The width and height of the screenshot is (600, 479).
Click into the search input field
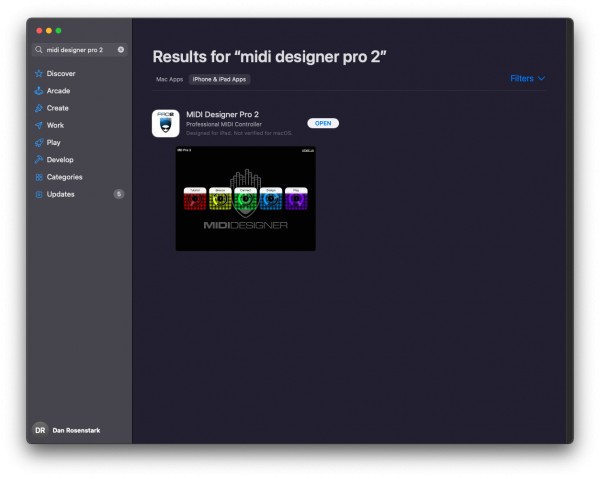pyautogui.click(x=79, y=50)
